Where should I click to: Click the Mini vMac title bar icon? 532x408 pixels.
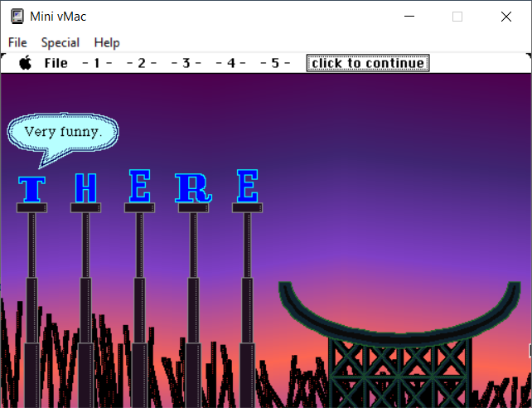tap(17, 17)
